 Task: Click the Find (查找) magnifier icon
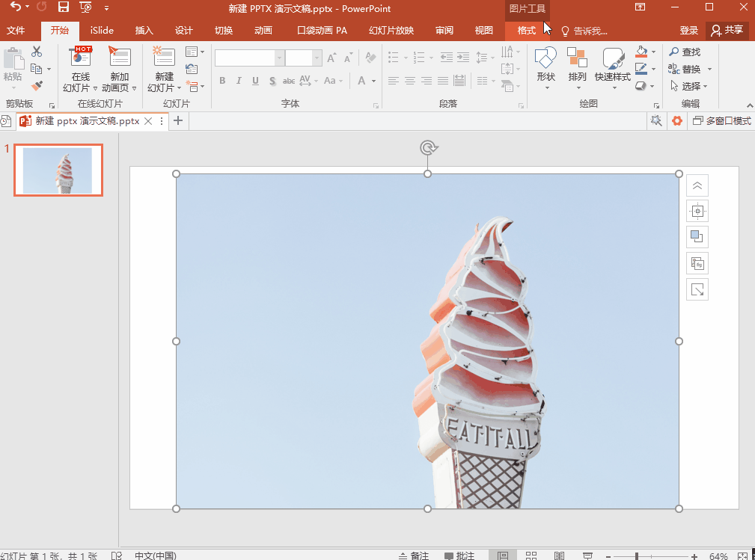point(674,52)
